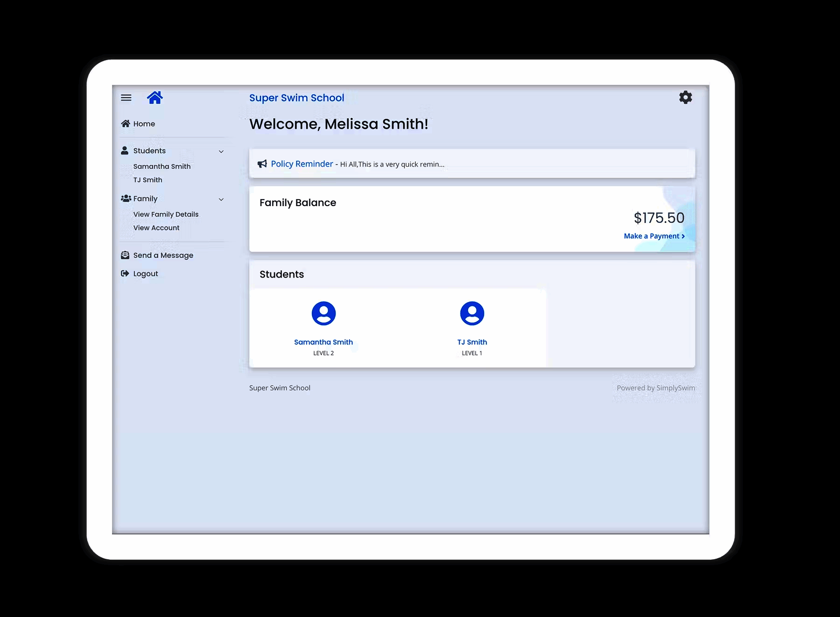
Task: Click the Send a Message envelope icon
Action: pyautogui.click(x=125, y=255)
